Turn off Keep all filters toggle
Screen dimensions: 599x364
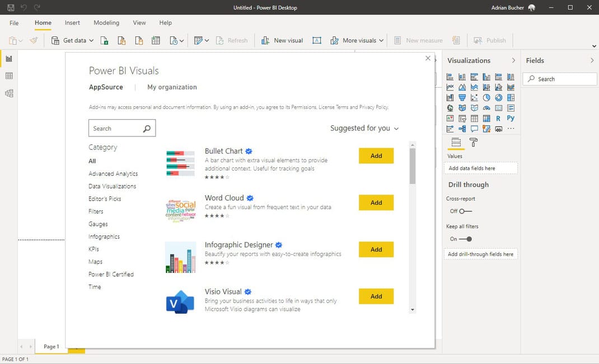click(x=465, y=239)
